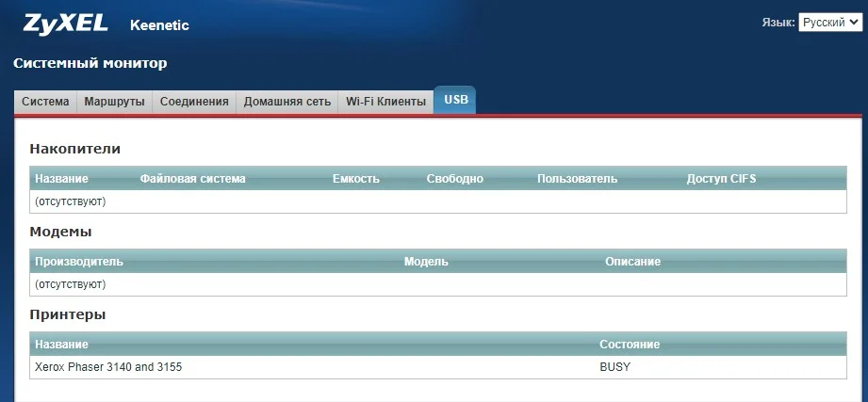868x402 pixels.
Task: Click the Производитель column header in Модемы
Action: coord(79,262)
